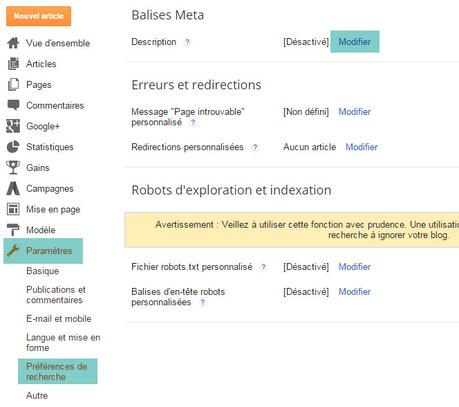
Task: Click the Campagnes AdWords icon
Action: (x=13, y=188)
